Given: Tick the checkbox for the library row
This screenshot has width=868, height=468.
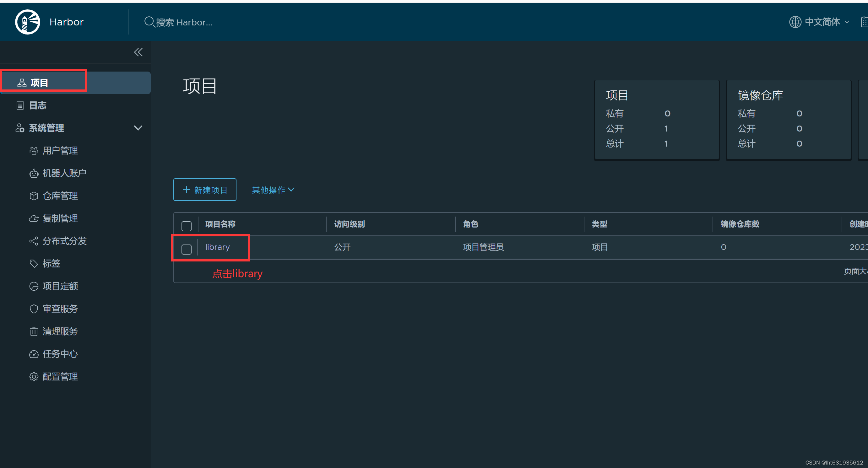Looking at the screenshot, I should click(186, 249).
